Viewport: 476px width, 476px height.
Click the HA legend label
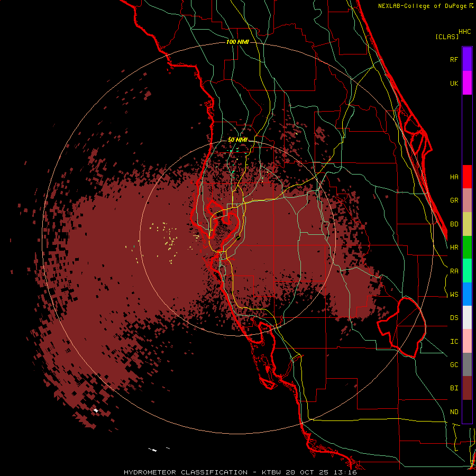click(x=454, y=177)
